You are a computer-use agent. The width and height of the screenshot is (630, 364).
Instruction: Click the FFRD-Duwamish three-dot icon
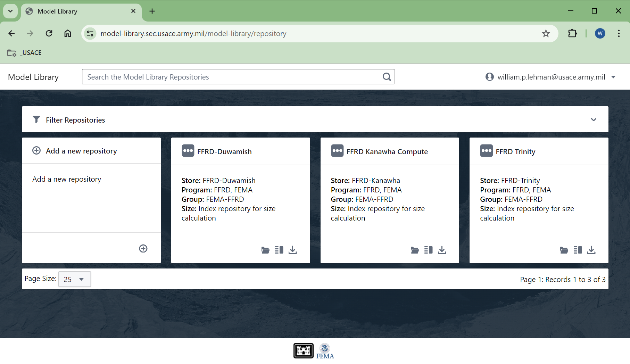(188, 151)
